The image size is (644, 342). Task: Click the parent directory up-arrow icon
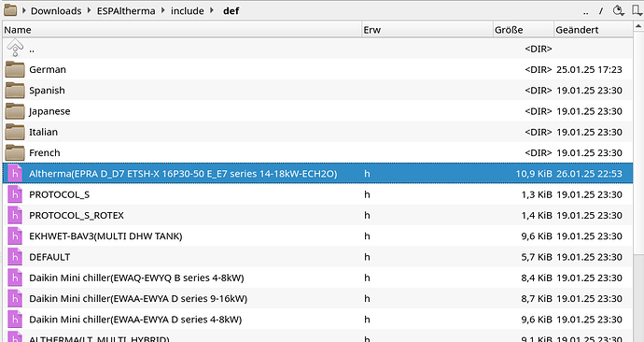click(x=15, y=48)
